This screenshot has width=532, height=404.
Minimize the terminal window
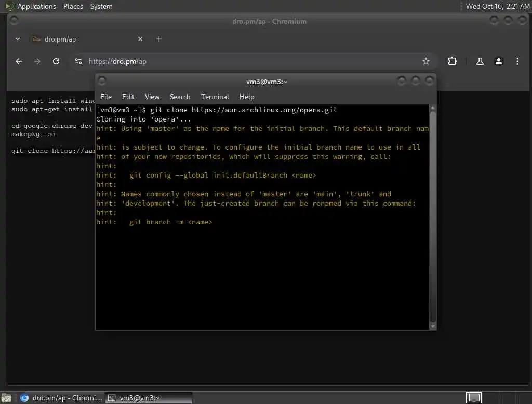point(402,80)
